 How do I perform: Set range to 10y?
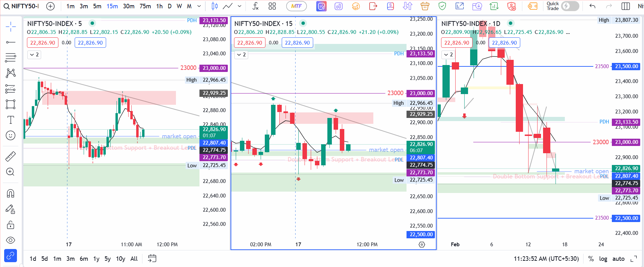coord(121,259)
